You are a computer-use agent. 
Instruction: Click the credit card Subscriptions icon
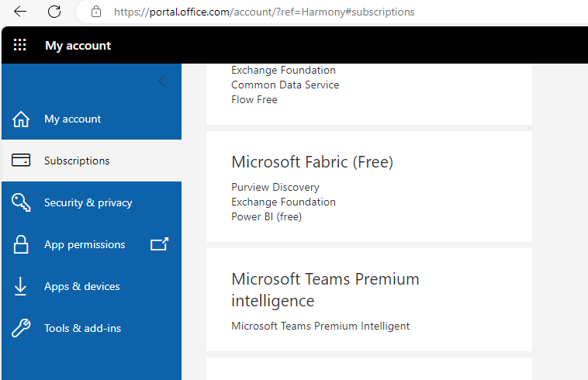pos(21,160)
